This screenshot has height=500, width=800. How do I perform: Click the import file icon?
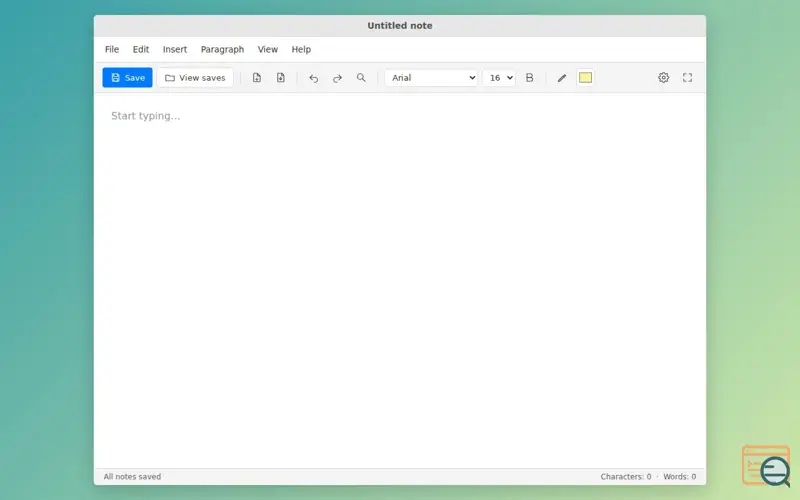pos(257,78)
